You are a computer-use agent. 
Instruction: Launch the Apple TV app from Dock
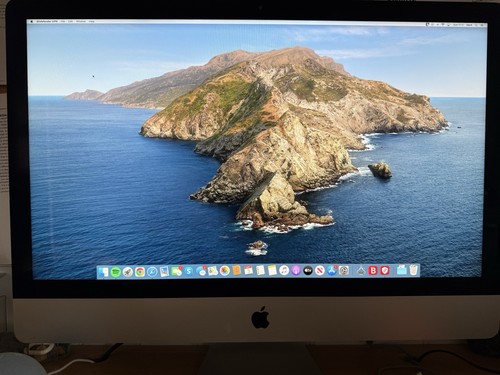pyautogui.click(x=308, y=270)
